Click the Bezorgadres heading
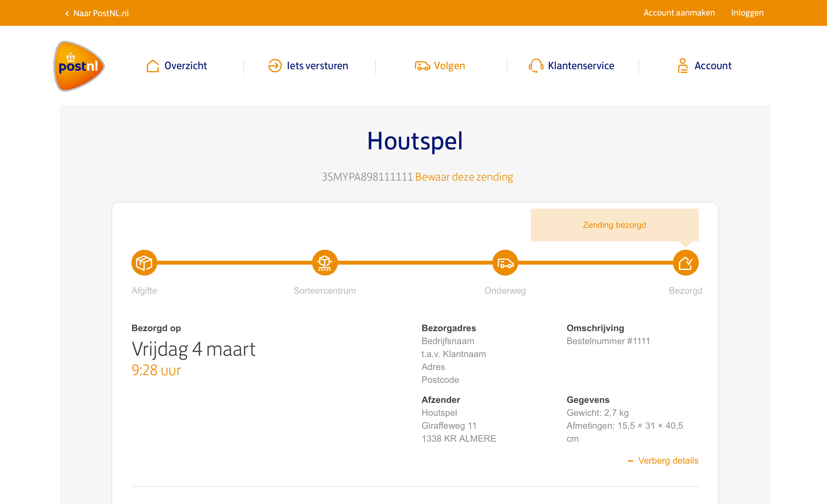 point(449,328)
